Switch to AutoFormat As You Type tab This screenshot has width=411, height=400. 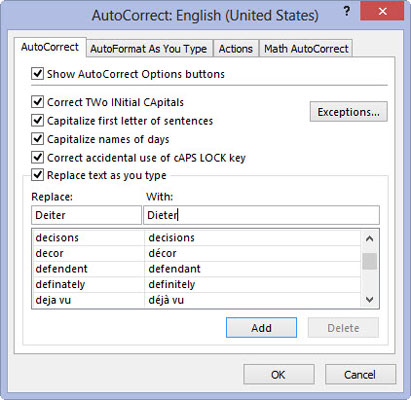point(149,49)
